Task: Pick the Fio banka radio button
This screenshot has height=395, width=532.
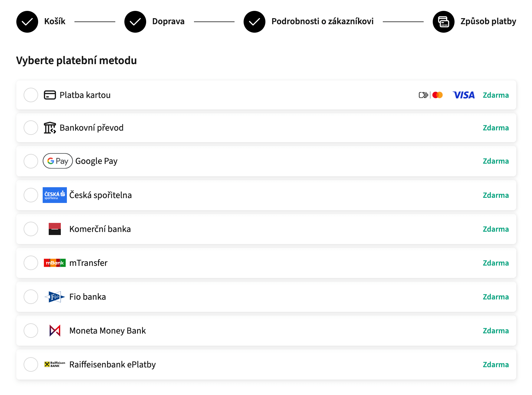Action: [x=31, y=297]
